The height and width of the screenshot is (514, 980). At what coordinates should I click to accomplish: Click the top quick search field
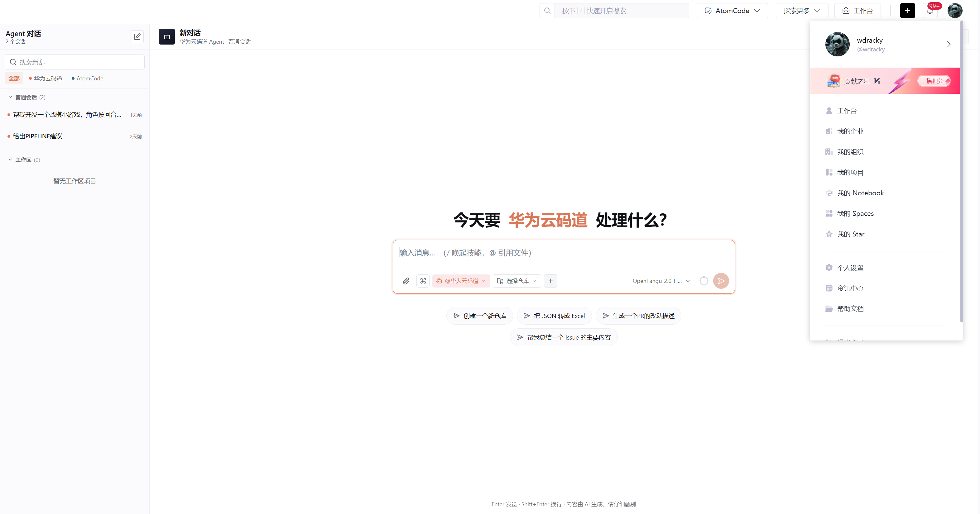[x=622, y=11]
